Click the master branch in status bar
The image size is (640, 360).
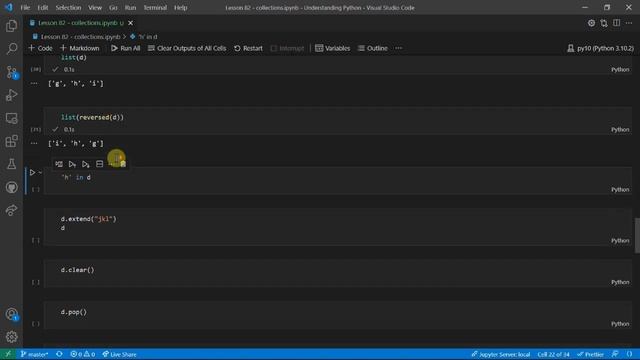(x=34, y=354)
